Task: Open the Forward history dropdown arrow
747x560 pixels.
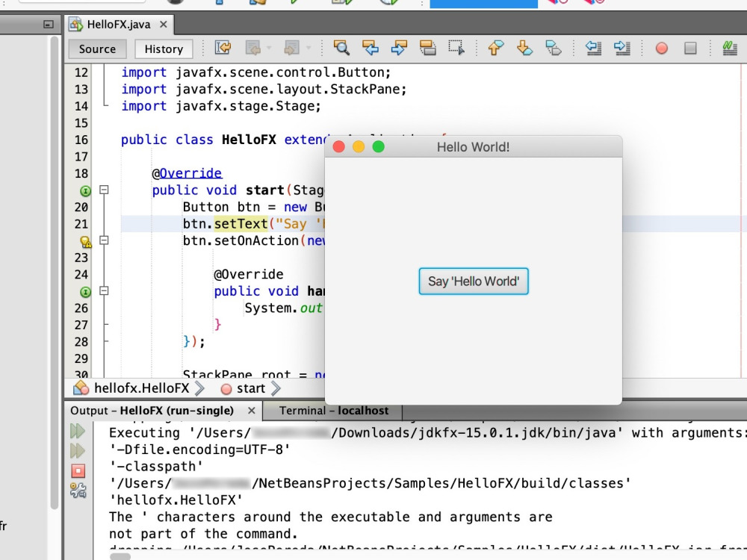Action: (x=308, y=48)
